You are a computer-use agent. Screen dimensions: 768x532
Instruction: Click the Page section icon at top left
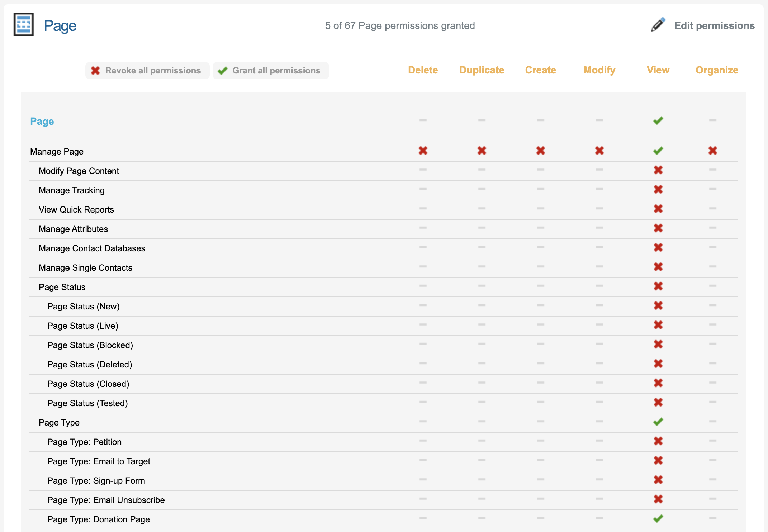click(x=24, y=25)
